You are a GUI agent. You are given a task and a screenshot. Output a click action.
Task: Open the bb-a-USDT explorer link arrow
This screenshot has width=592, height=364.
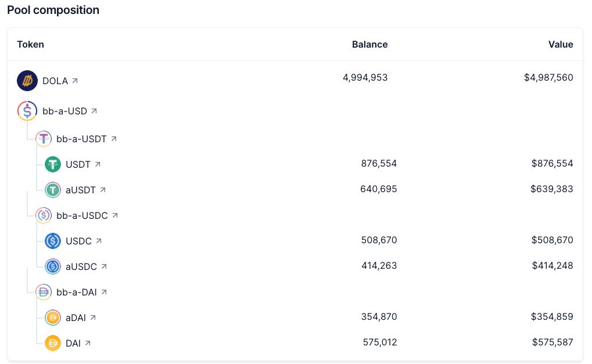click(114, 139)
